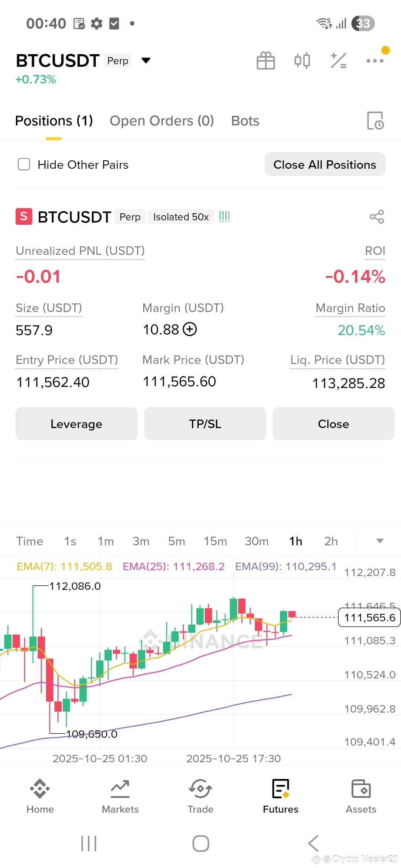401x868 pixels.
Task: Tap Close All Positions button
Action: point(325,164)
